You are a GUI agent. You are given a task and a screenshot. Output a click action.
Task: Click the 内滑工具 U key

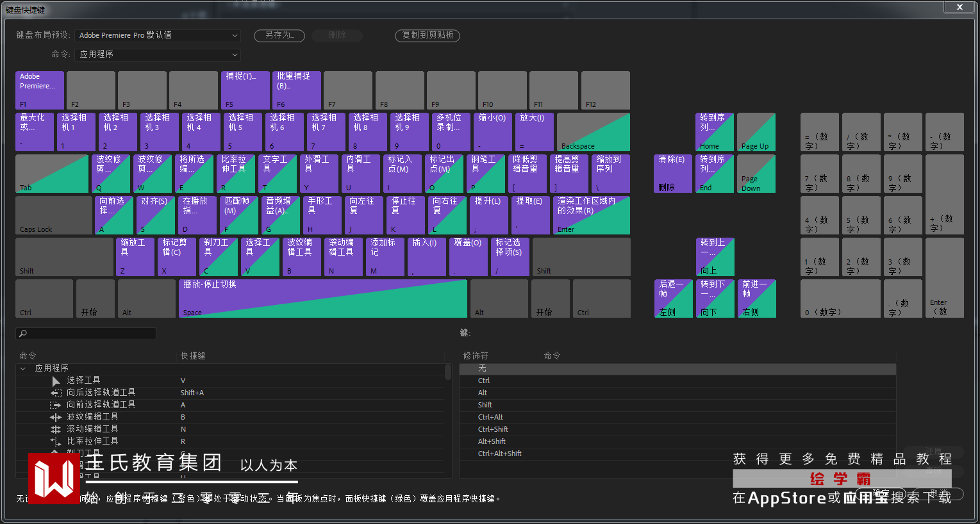pyautogui.click(x=361, y=174)
